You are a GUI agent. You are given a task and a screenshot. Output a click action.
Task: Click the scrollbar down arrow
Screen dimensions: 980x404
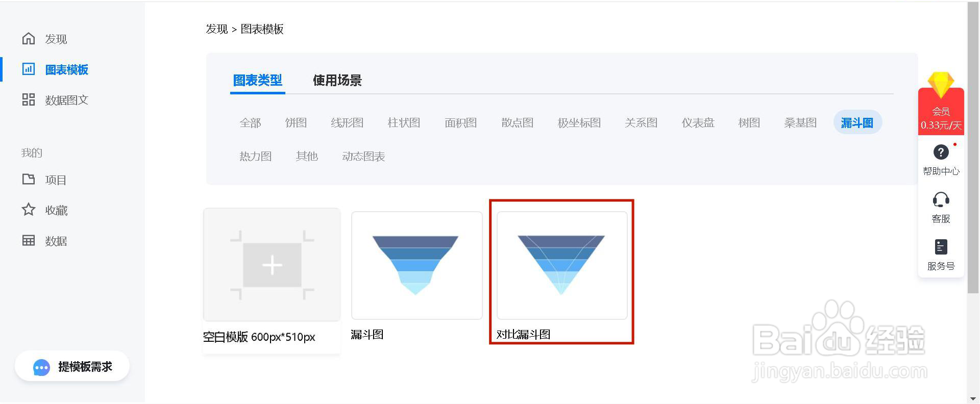click(973, 399)
